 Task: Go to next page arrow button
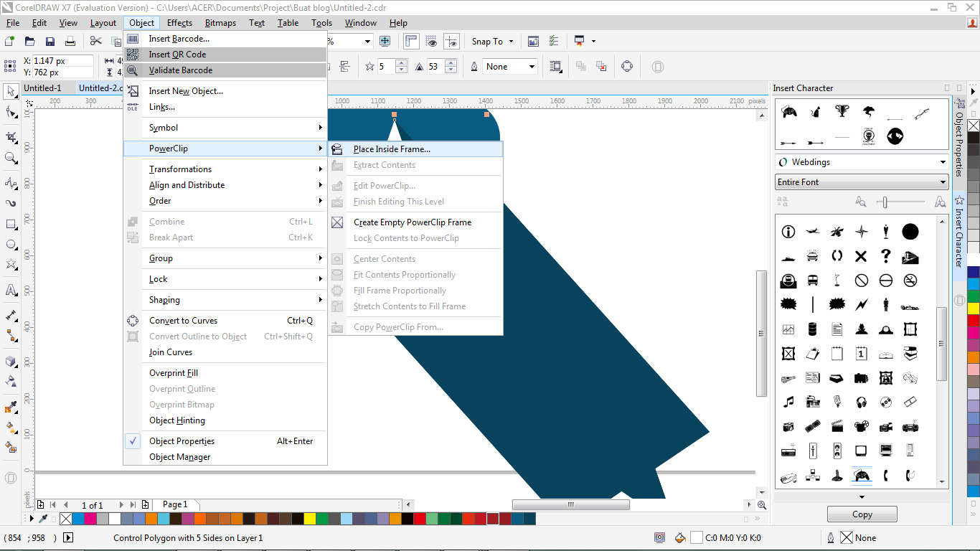click(x=121, y=505)
